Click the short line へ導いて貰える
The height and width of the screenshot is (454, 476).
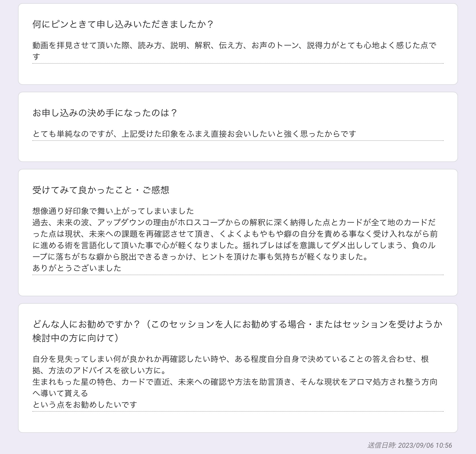click(x=60, y=393)
